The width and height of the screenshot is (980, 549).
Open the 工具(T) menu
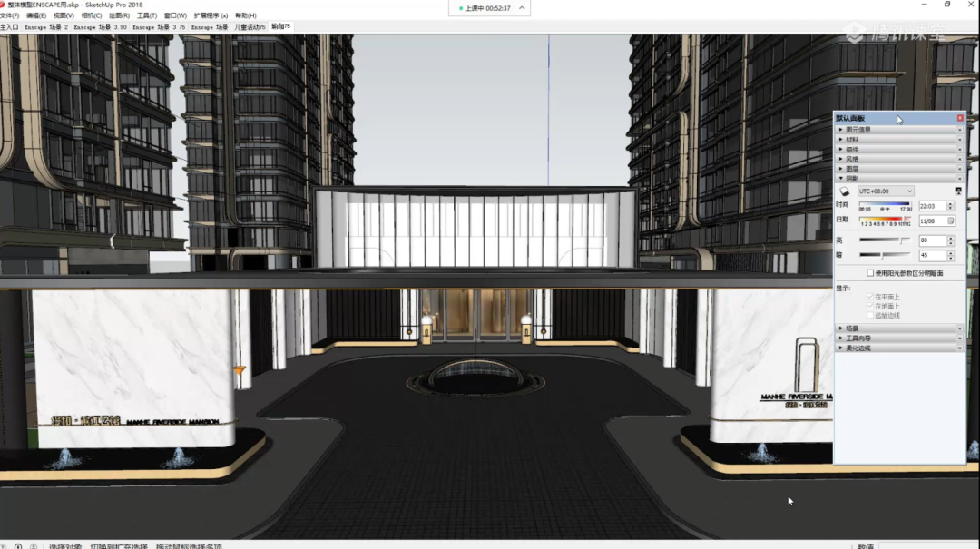click(147, 15)
